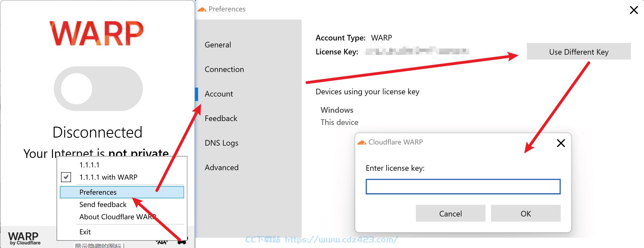Click the settings gear icon
The width and height of the screenshot is (644, 248).
(182, 241)
